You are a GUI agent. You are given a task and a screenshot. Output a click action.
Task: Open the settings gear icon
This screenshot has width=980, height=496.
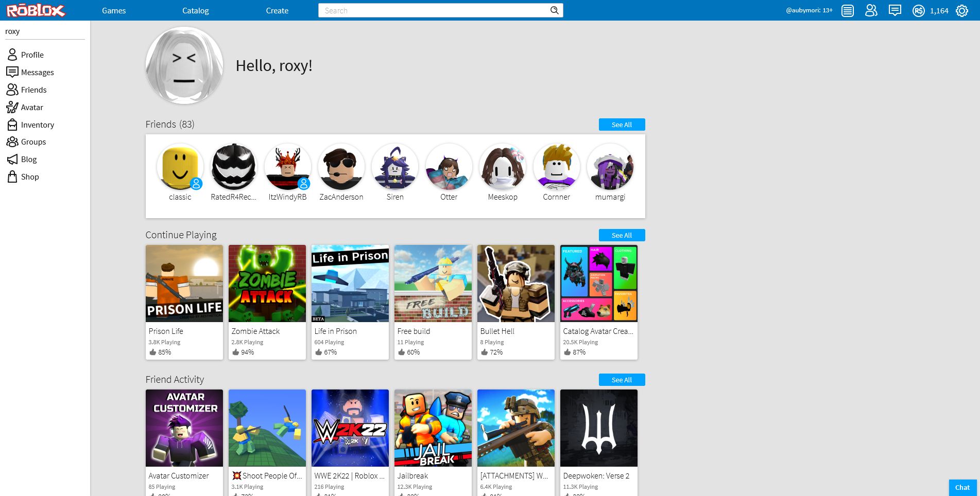click(961, 11)
